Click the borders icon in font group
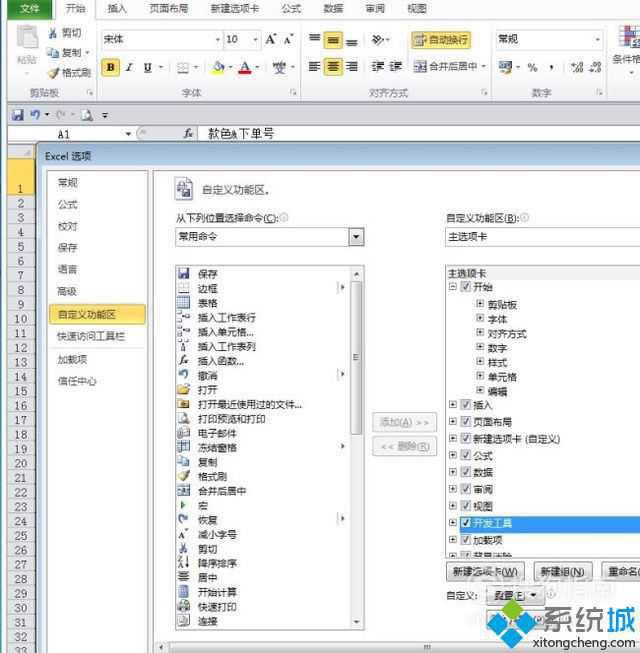Screen dimensions: 640x653 click(183, 67)
